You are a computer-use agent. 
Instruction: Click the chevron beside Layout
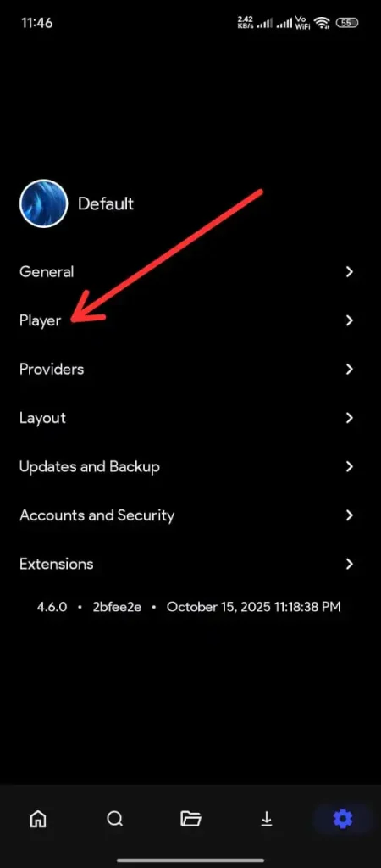(x=349, y=418)
